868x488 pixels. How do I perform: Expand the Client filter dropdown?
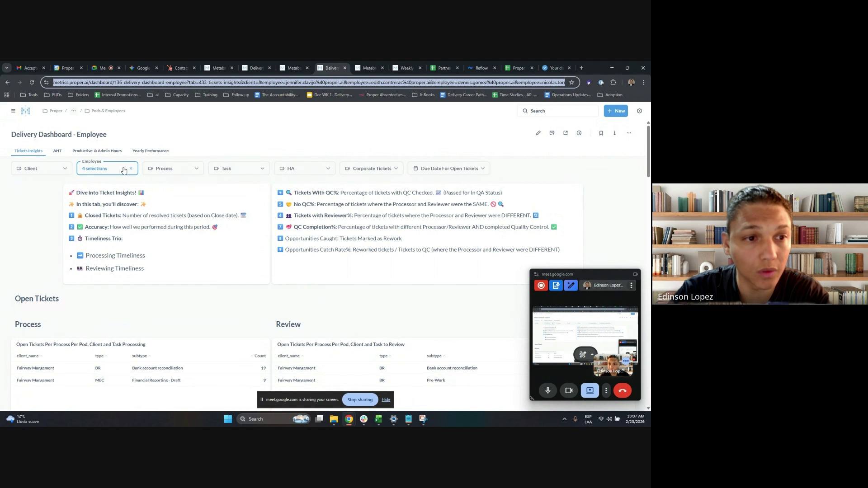pyautogui.click(x=41, y=169)
